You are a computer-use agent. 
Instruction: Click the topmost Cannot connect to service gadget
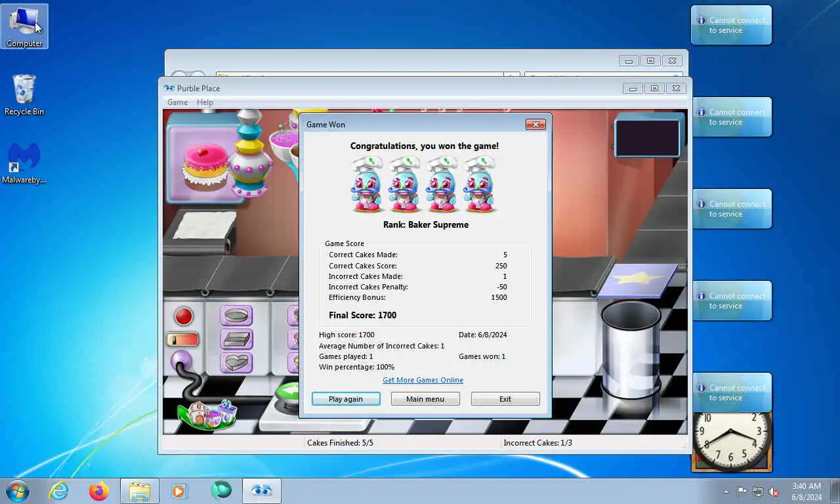tap(731, 26)
